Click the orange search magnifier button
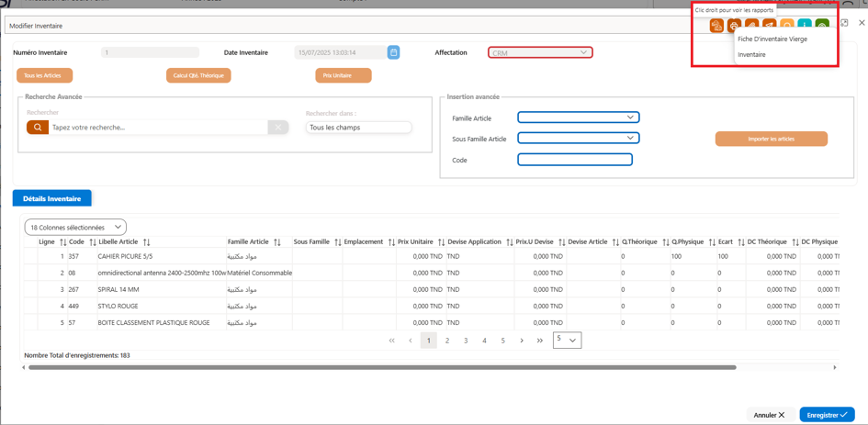The width and height of the screenshot is (868, 425). 38,128
